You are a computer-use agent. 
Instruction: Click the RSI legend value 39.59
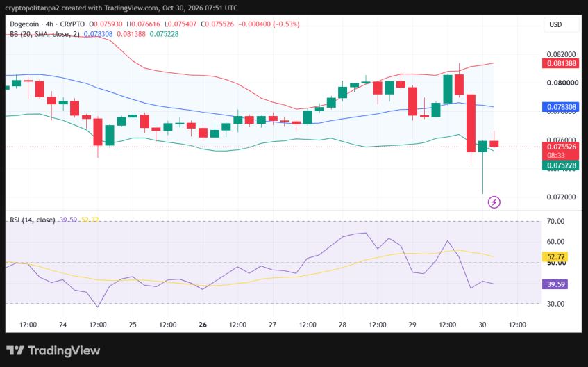click(x=68, y=220)
